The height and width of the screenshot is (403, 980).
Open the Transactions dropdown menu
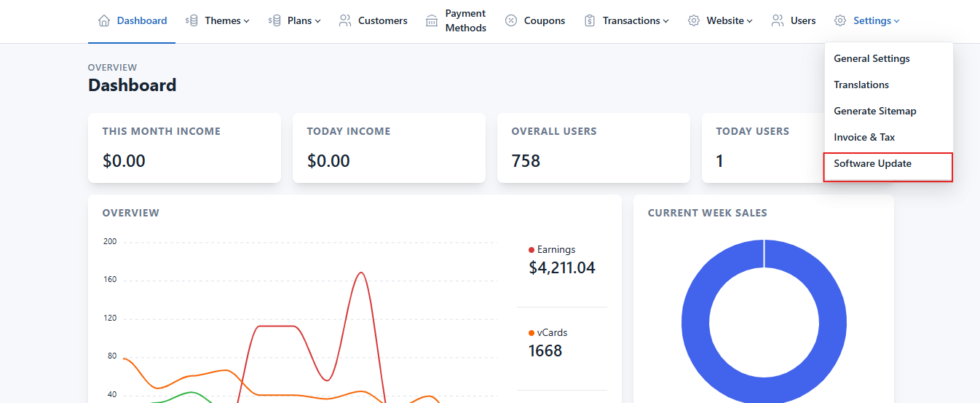click(x=635, y=20)
